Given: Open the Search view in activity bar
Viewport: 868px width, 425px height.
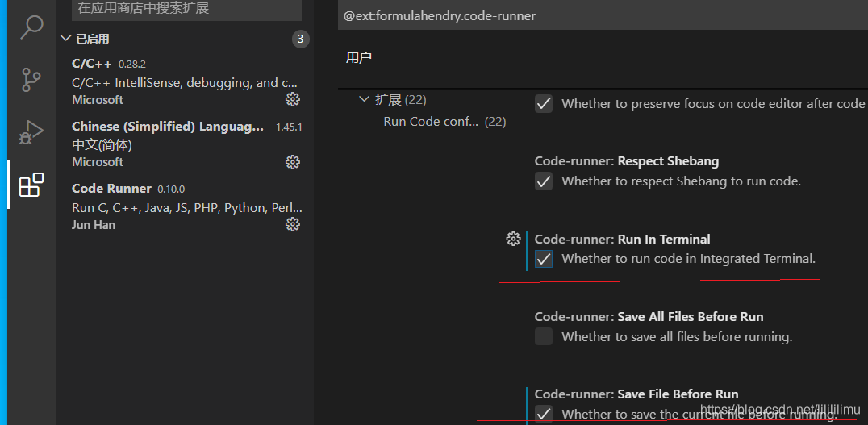Looking at the screenshot, I should click(x=31, y=27).
